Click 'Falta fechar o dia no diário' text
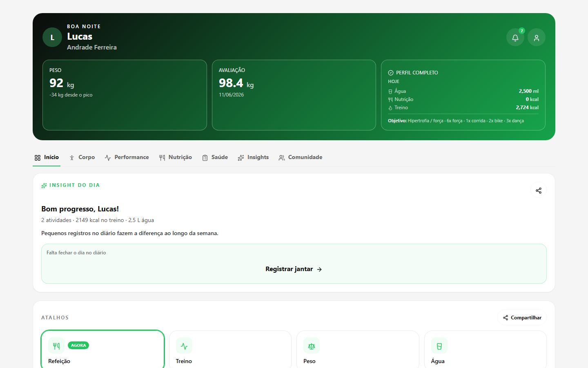Image resolution: width=588 pixels, height=368 pixels. coord(76,253)
